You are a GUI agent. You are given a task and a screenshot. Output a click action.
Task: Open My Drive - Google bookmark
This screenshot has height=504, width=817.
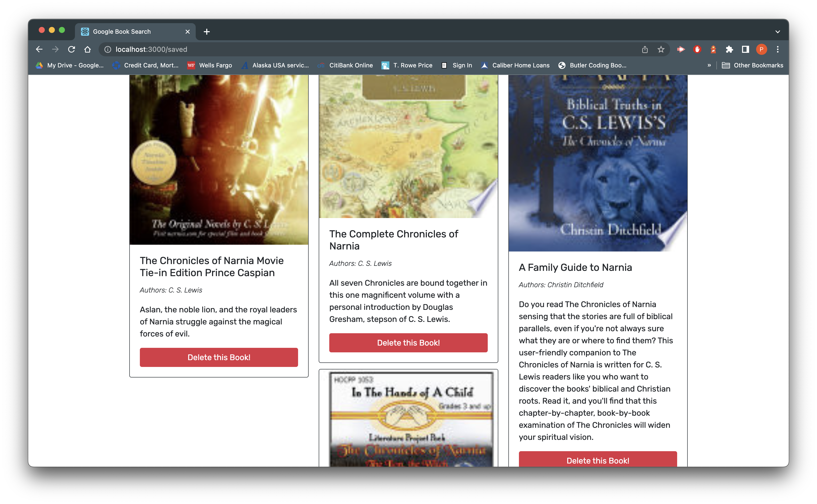tap(70, 65)
